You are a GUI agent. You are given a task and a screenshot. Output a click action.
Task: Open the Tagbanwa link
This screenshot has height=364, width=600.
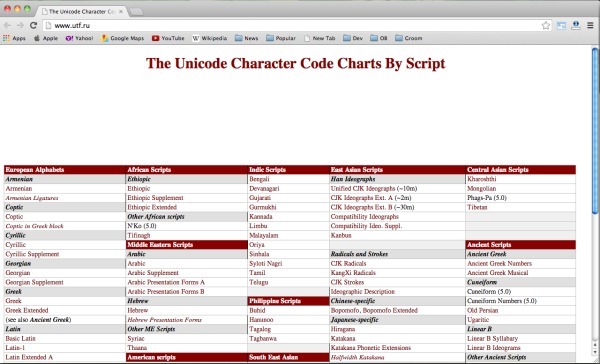263,338
